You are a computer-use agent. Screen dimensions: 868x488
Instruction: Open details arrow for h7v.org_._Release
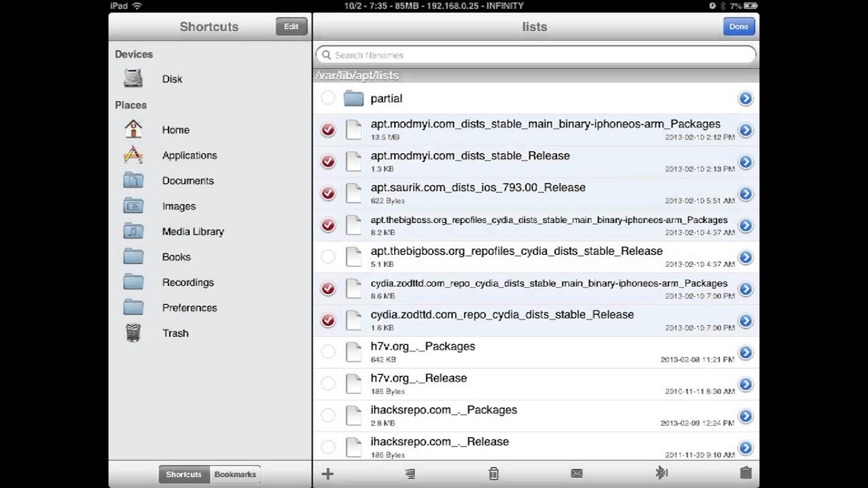pos(745,384)
